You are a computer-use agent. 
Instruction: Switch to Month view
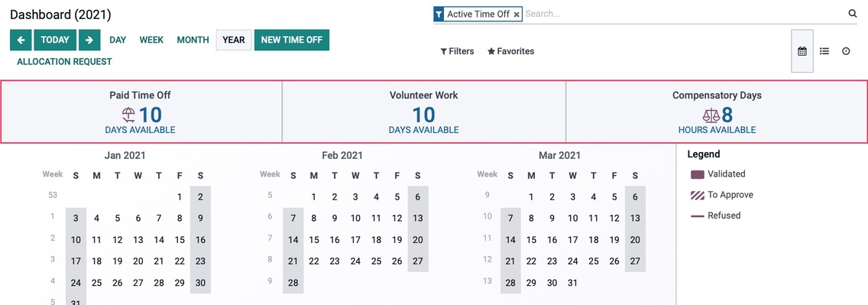[x=193, y=40]
